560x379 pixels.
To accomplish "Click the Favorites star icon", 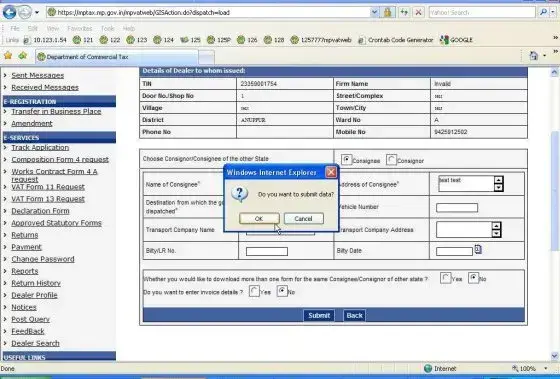I will [x=8, y=56].
